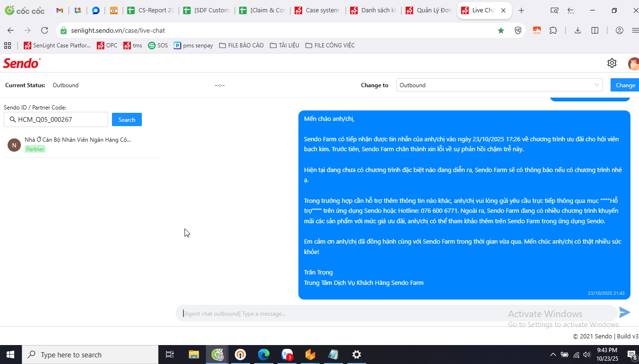Reload the current page
The image size is (639, 364).
pyautogui.click(x=45, y=30)
